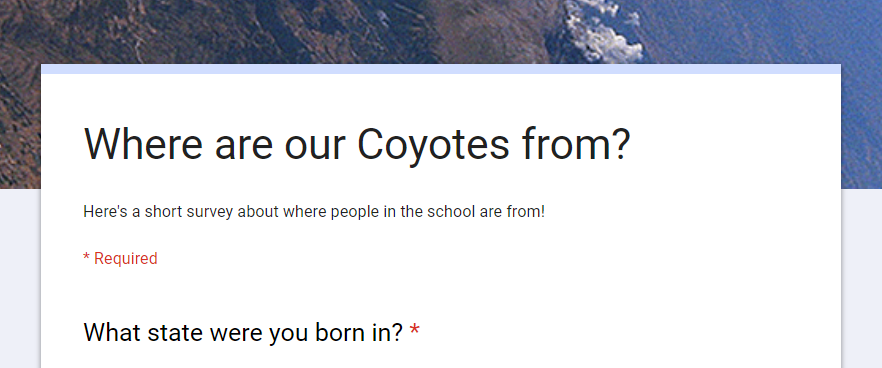Click the red '* Required' label
This screenshot has width=882, height=368.
pyautogui.click(x=120, y=258)
